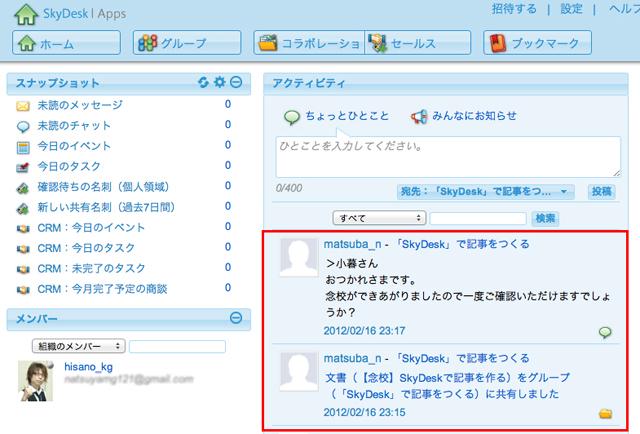Open the 宛先 recipient dropdown

click(486, 191)
